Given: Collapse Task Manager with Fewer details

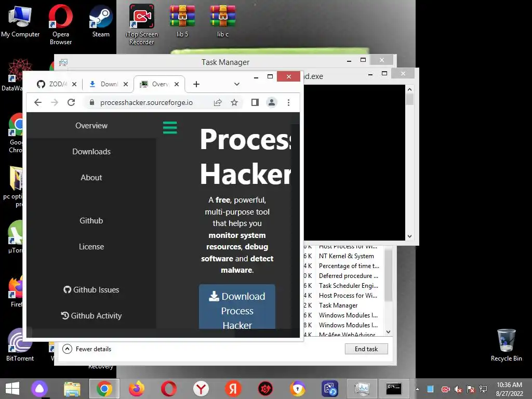Looking at the screenshot, I should pos(87,349).
